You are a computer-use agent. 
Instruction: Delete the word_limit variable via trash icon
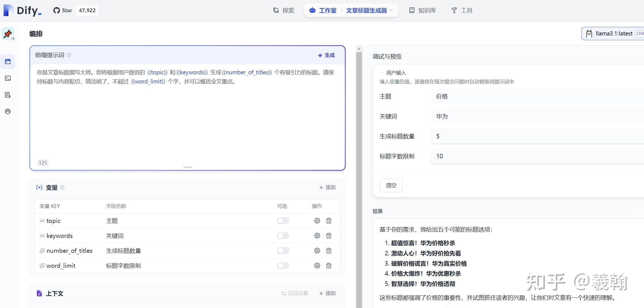tap(329, 265)
